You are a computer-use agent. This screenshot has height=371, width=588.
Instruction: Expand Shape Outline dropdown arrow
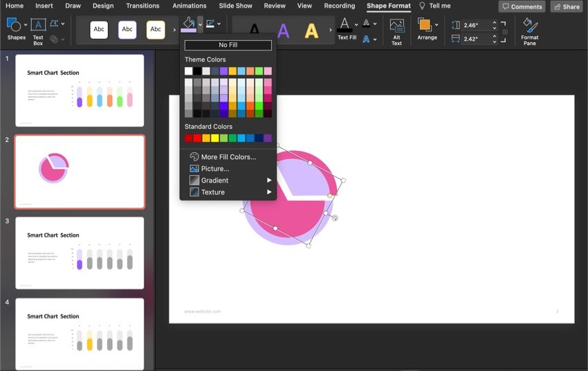pyautogui.click(x=219, y=24)
